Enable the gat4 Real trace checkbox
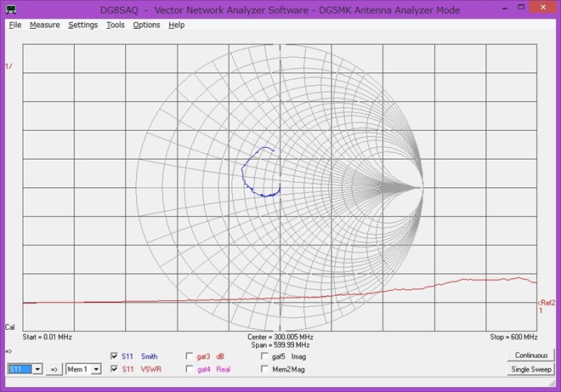The width and height of the screenshot is (561, 392). click(x=190, y=369)
